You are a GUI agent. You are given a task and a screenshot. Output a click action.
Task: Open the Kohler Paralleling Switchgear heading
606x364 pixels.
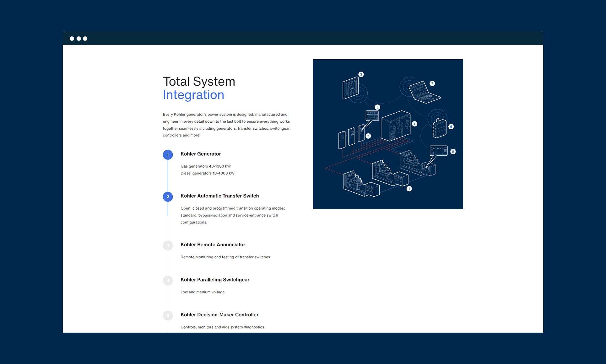pyautogui.click(x=215, y=280)
